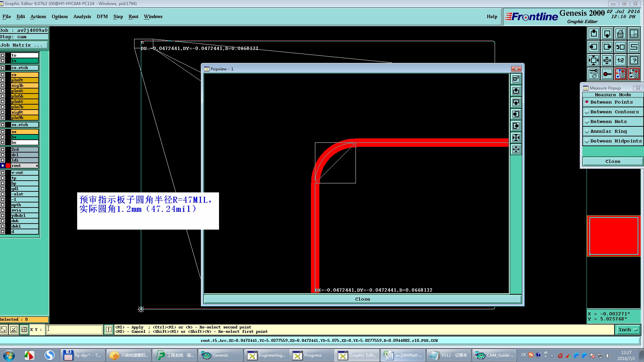Open the File menu
This screenshot has width=644, height=362.
7,16
